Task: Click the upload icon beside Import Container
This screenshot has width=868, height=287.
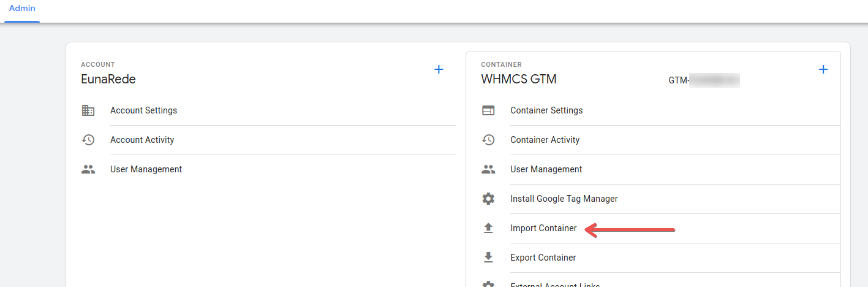Action: (488, 228)
